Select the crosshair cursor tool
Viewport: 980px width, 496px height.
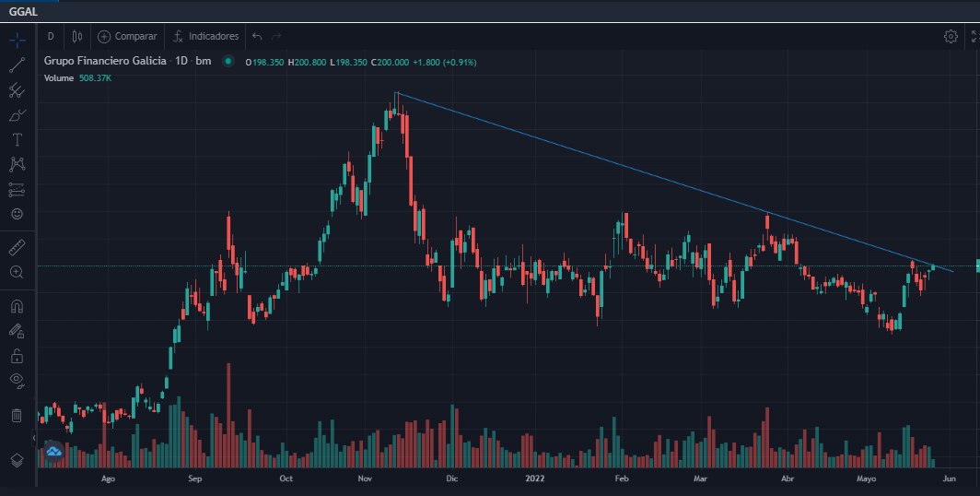click(17, 41)
